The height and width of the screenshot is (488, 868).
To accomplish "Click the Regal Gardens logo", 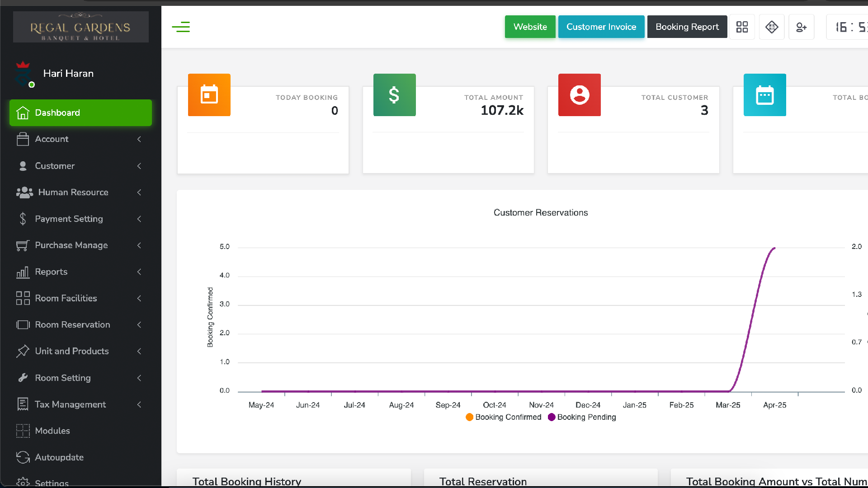I will tap(80, 27).
